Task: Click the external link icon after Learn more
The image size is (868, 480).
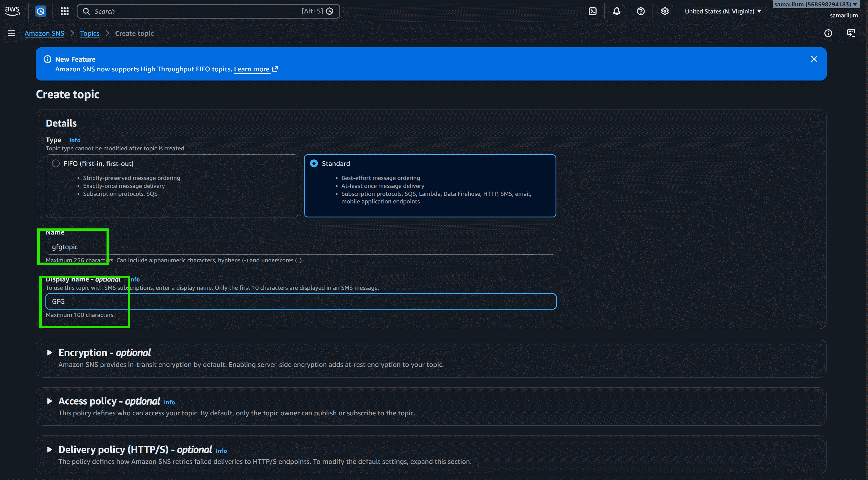Action: [275, 69]
